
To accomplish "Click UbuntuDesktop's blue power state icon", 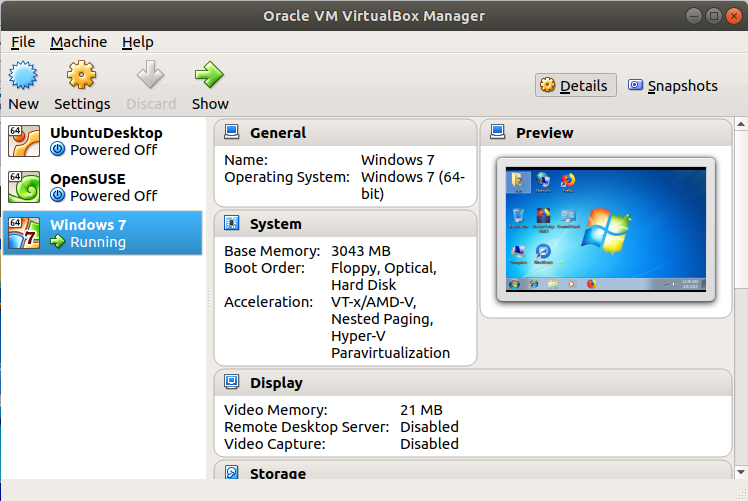I will [x=58, y=149].
